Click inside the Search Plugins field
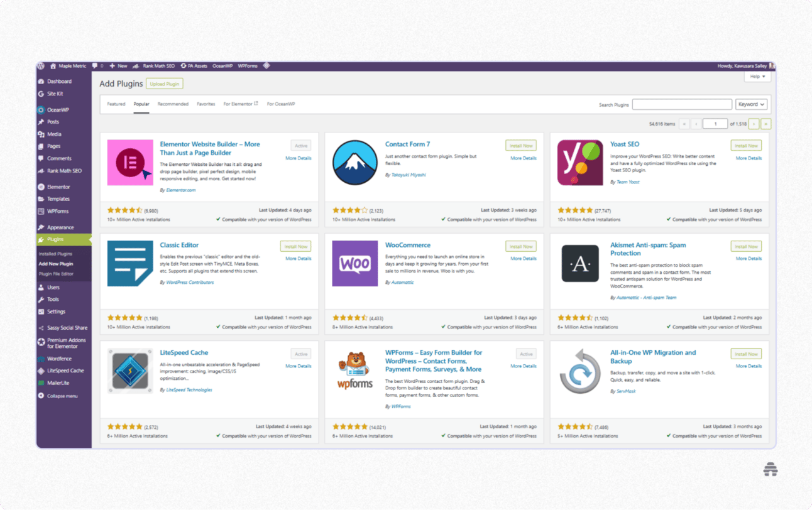 (x=681, y=104)
